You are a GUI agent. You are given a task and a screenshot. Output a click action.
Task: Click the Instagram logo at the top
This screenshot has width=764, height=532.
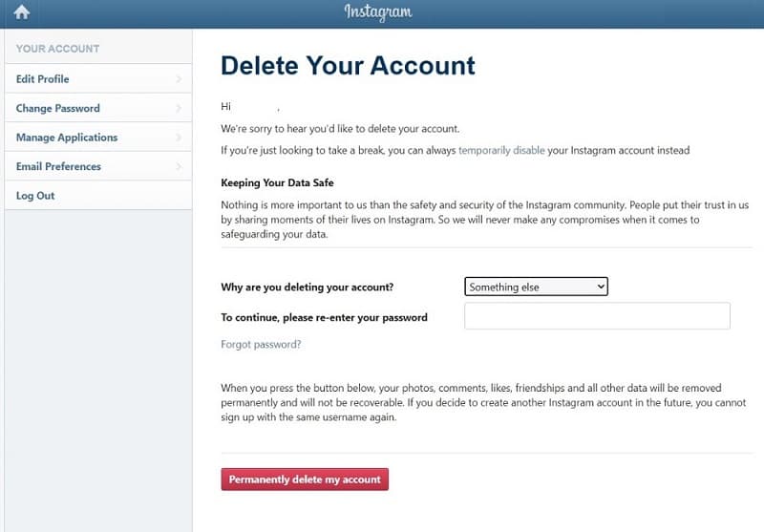pyautogui.click(x=378, y=12)
